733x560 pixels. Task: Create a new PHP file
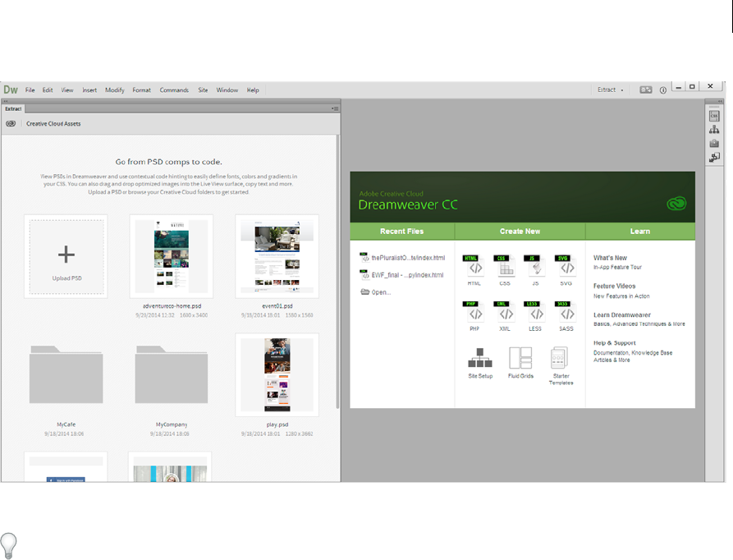tap(474, 316)
